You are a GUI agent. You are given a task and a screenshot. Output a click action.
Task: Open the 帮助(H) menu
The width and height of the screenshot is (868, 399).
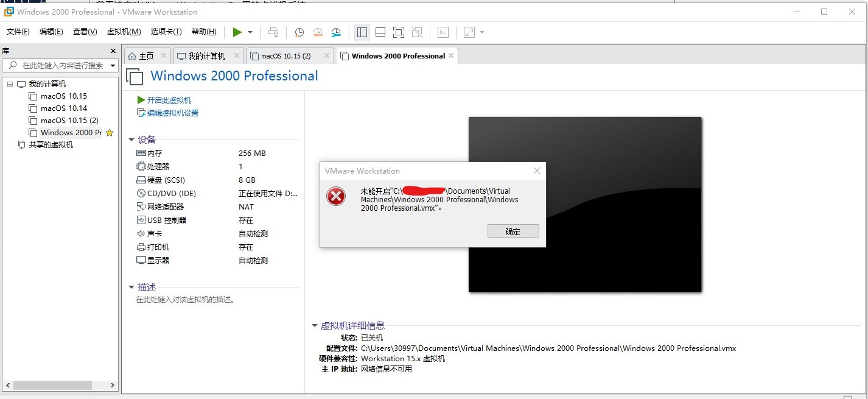click(204, 32)
